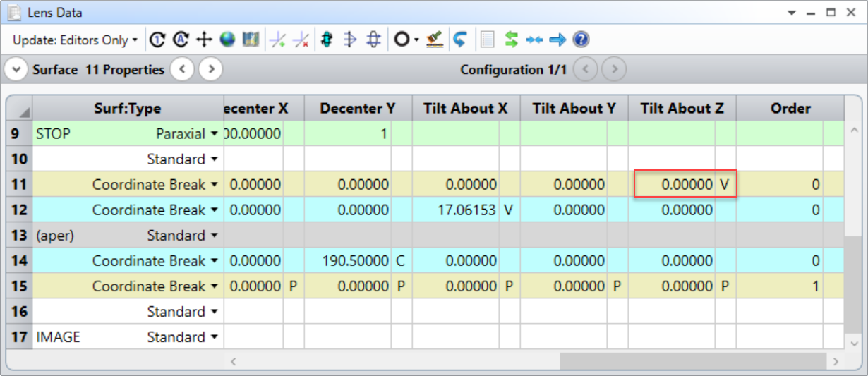
Task: Open the Coordinate Break type dropdown on row 12
Action: click(x=214, y=210)
